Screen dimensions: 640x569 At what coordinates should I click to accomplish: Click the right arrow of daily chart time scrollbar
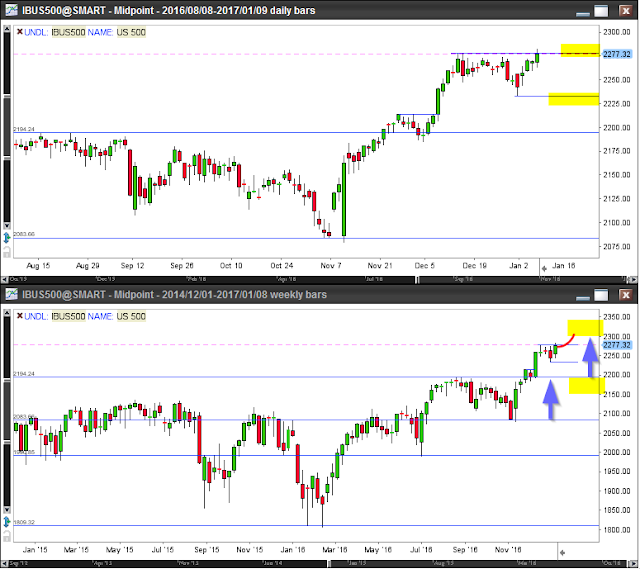tap(634, 280)
